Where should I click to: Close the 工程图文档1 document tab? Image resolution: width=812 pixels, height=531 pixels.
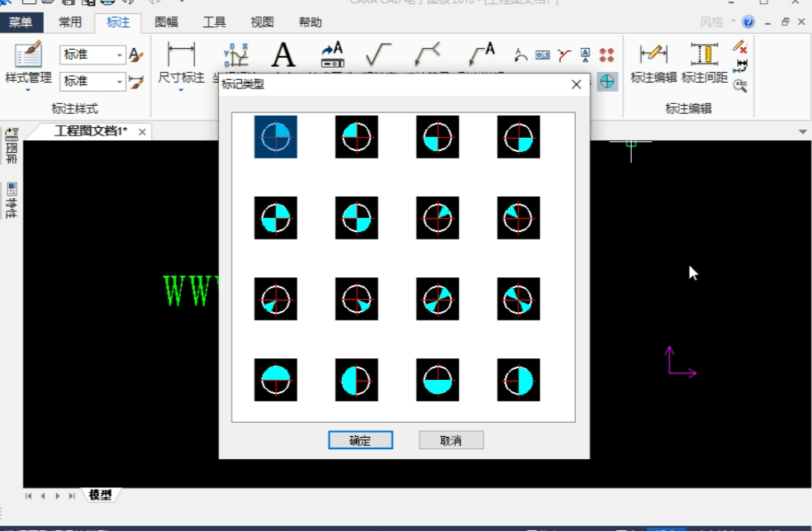[142, 132]
